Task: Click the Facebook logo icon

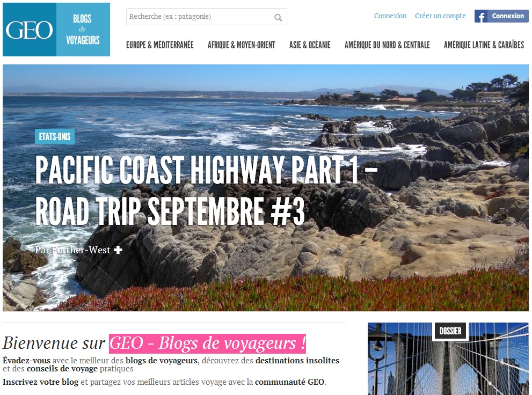Action: point(481,16)
